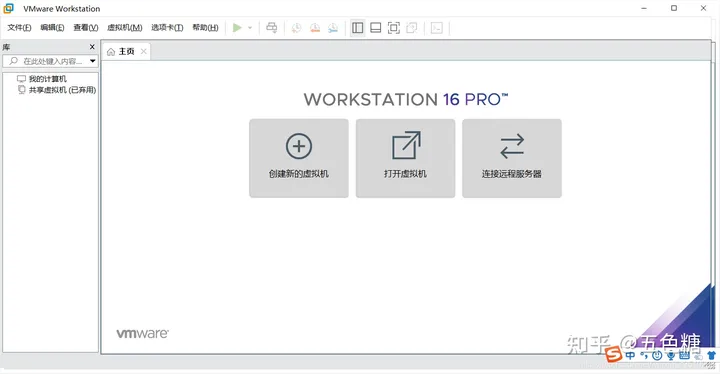720x374 pixels.
Task: Open the 选项卡(T) menu
Action: click(x=167, y=28)
